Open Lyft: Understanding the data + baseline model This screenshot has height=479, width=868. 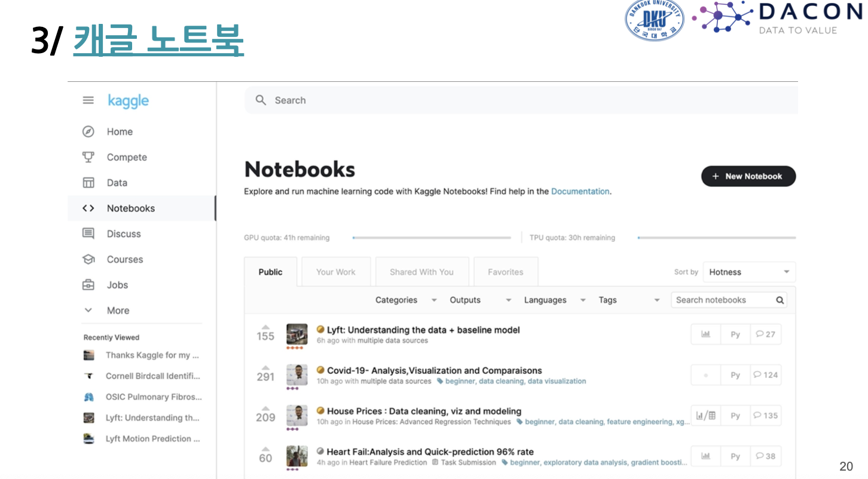tap(423, 330)
